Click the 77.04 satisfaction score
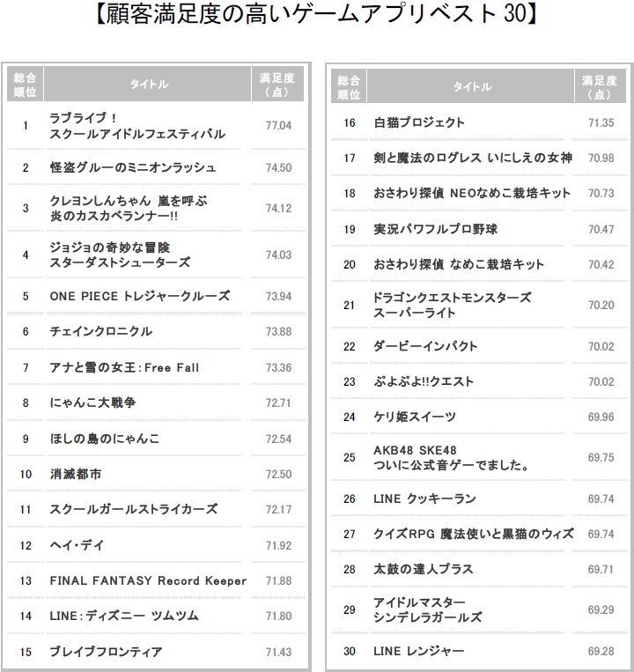The width and height of the screenshot is (634, 672). [x=278, y=126]
